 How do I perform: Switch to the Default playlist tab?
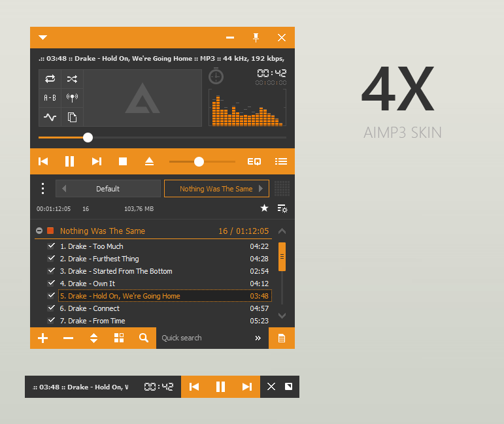108,189
